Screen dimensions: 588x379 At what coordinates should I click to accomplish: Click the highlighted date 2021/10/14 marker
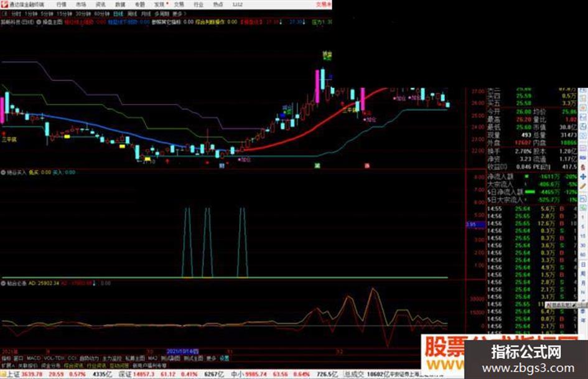click(x=182, y=352)
